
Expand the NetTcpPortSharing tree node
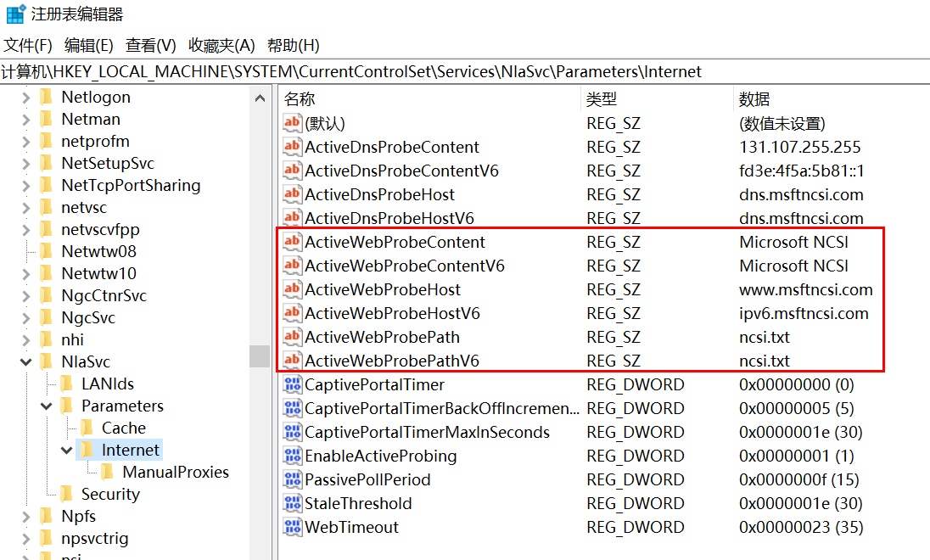tap(25, 186)
